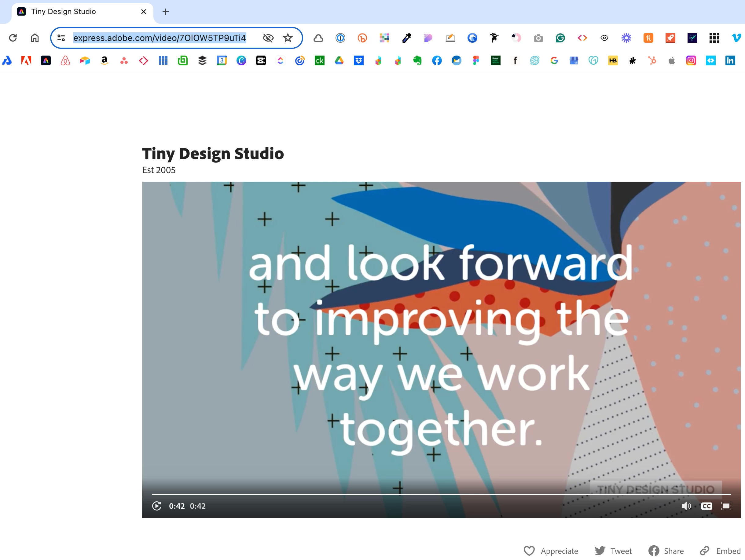Reload the current page
Screen dimensions: 745x560
point(13,38)
